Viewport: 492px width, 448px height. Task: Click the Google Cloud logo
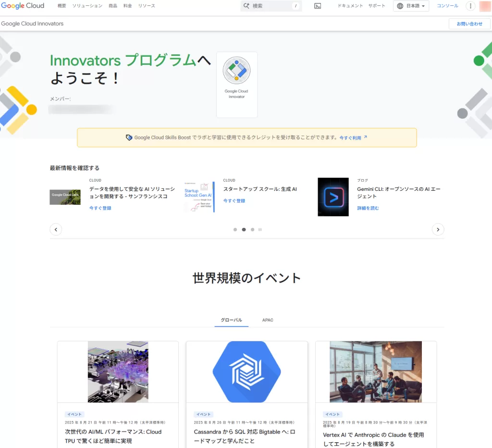coord(23,6)
